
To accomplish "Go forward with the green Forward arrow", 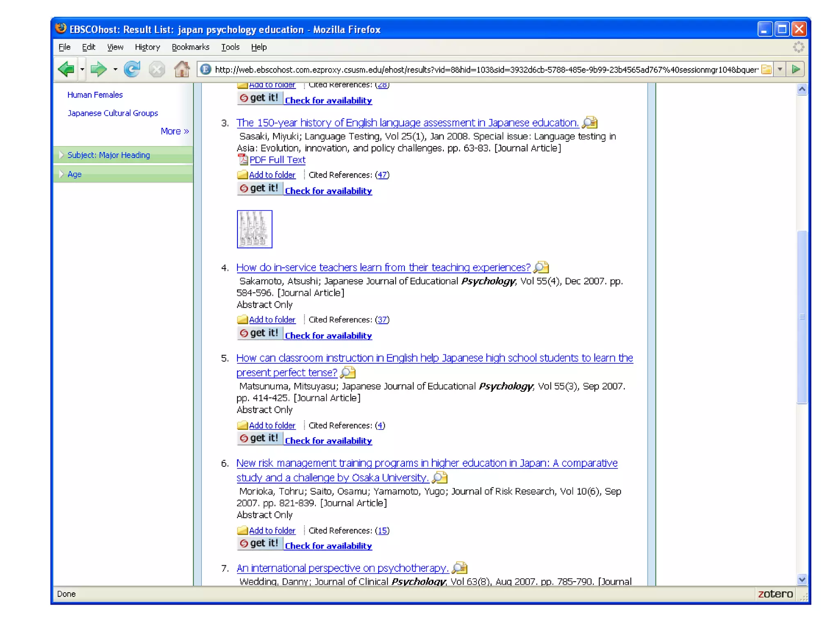I will coord(98,69).
